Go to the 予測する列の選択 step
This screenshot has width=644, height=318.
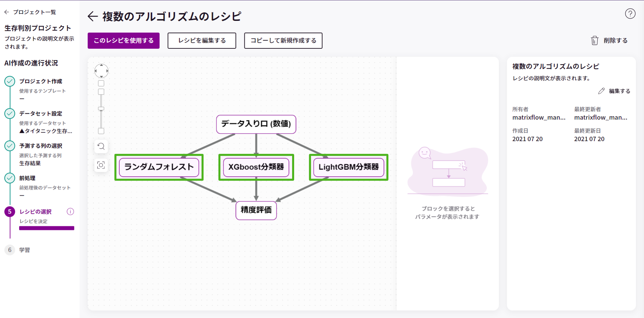point(41,146)
